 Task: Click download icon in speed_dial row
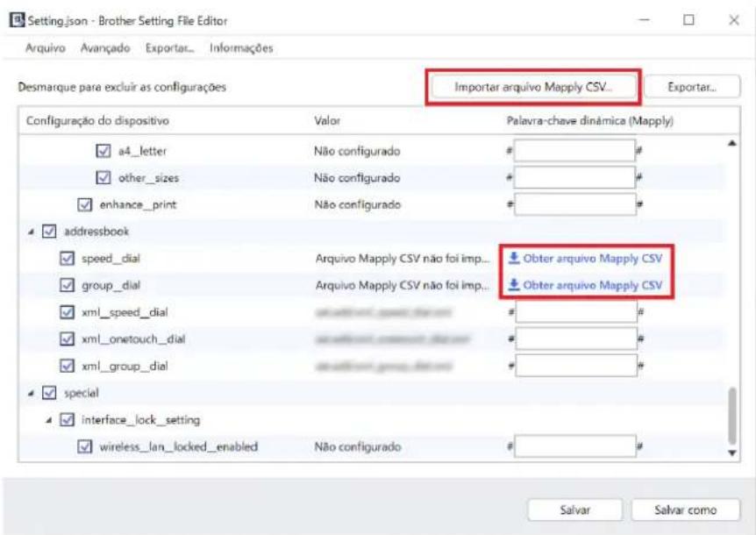tap(514, 259)
